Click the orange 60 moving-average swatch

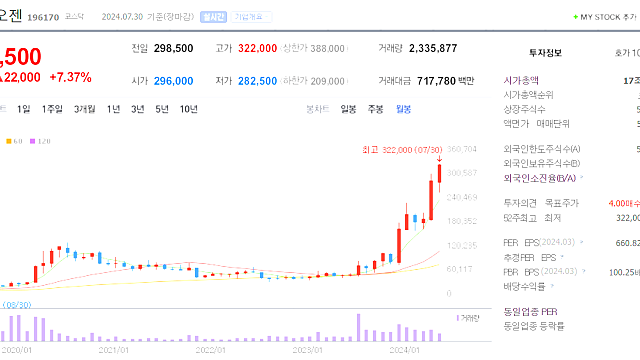tap(9, 141)
